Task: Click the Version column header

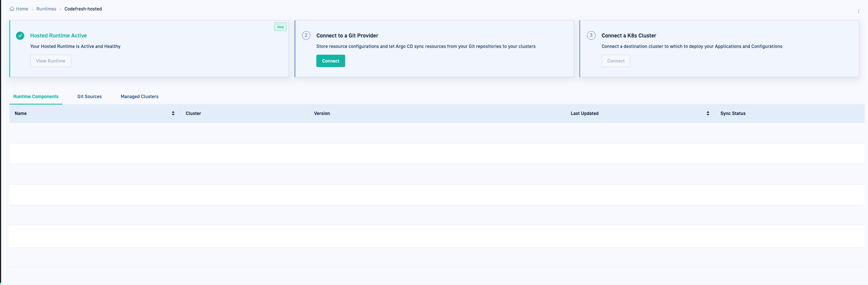Action: click(x=322, y=113)
